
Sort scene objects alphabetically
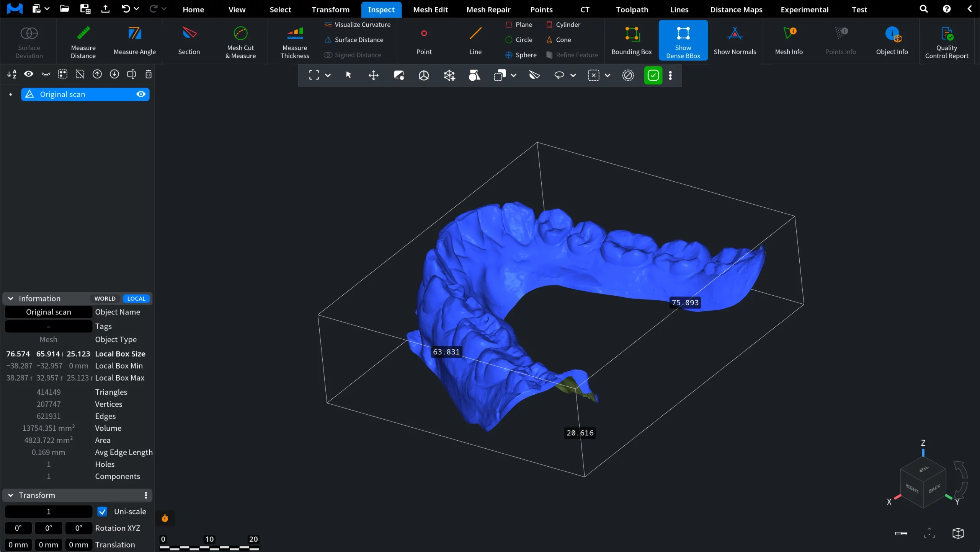point(11,74)
